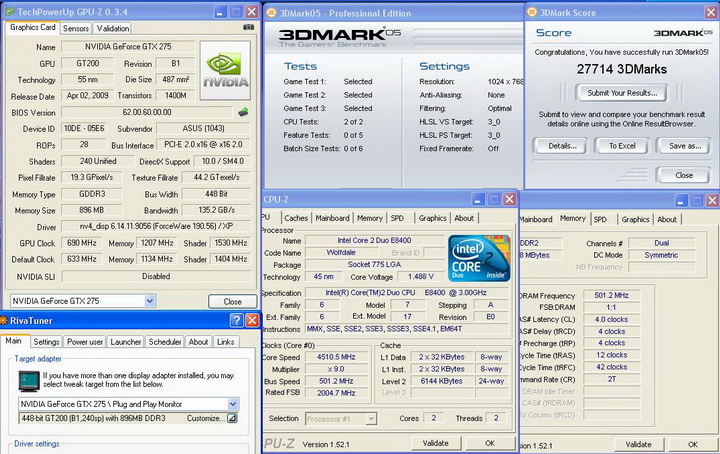The width and height of the screenshot is (720, 454).
Task: Open the CPU-Z Processor #1 selection dropdown
Action: 371,418
